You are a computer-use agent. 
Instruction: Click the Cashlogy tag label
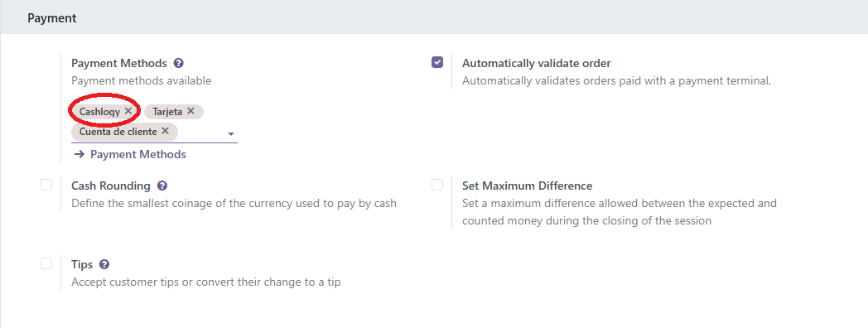[x=99, y=111]
